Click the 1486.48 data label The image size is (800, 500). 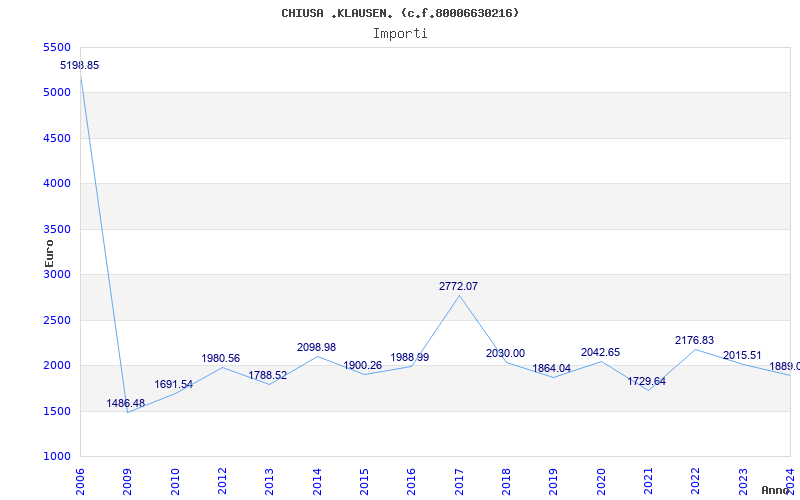[x=126, y=403]
